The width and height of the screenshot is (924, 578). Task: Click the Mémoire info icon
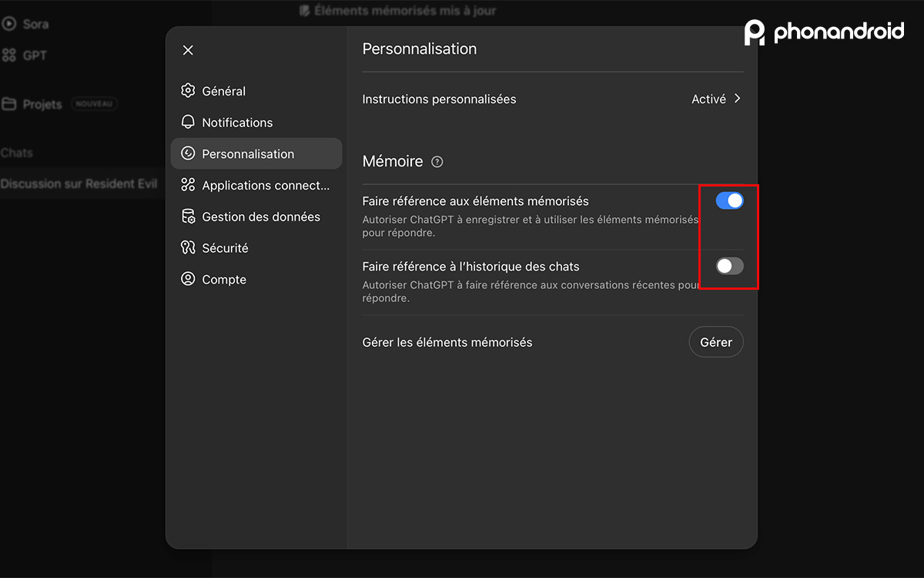pos(437,162)
